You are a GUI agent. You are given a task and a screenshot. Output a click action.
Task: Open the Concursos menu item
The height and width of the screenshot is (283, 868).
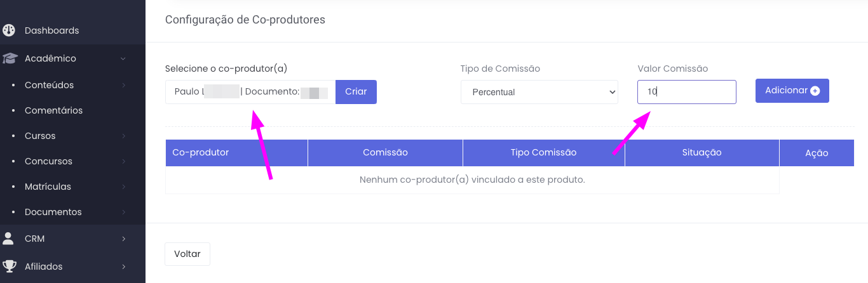coord(48,161)
